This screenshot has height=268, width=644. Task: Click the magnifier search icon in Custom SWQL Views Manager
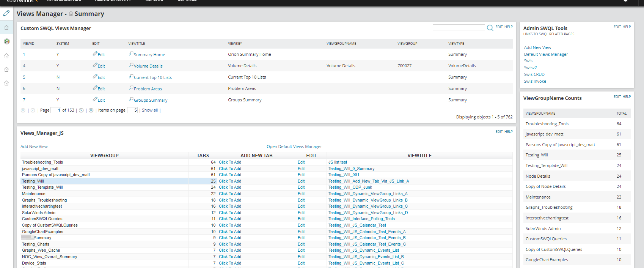490,28
